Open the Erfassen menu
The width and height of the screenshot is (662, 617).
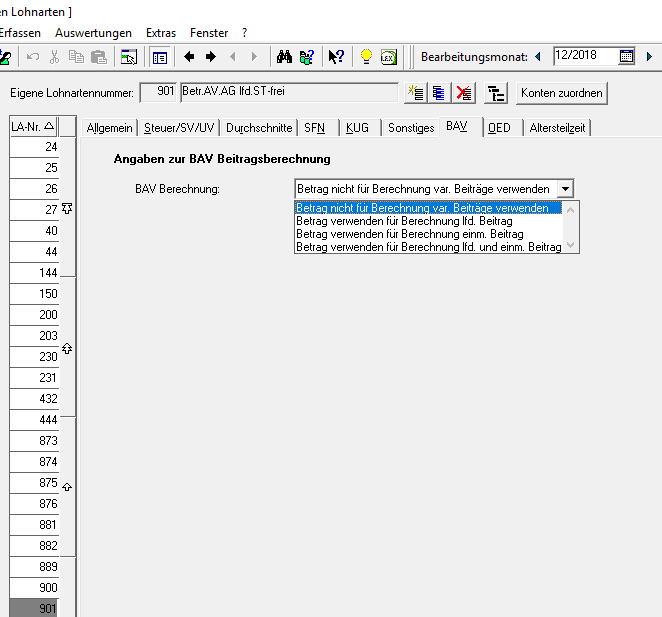click(x=19, y=33)
